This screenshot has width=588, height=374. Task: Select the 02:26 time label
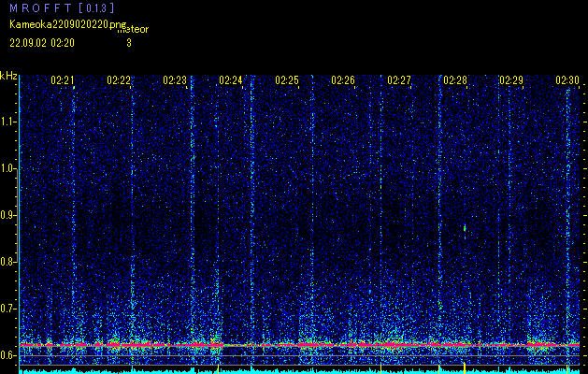coord(343,80)
